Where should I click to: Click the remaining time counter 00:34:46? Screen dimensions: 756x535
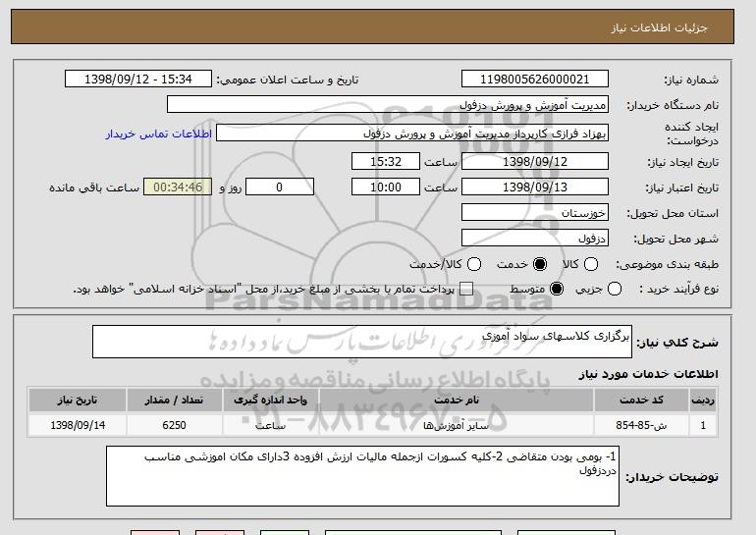[x=178, y=187]
